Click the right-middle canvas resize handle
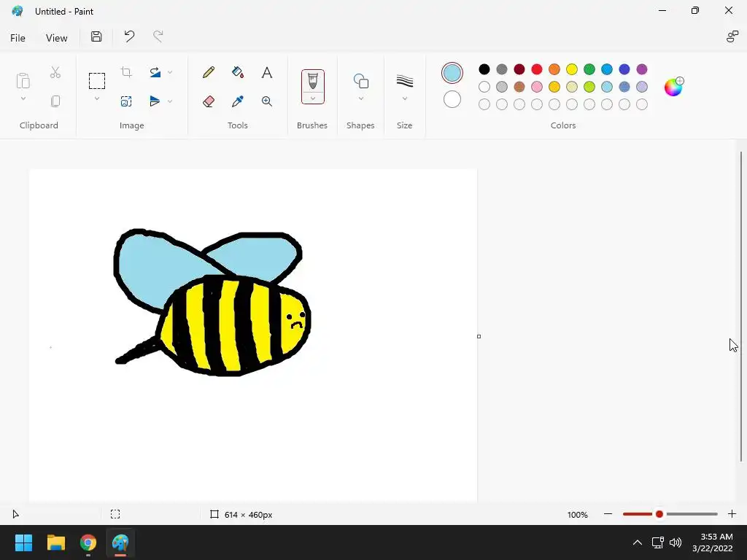 pos(479,337)
